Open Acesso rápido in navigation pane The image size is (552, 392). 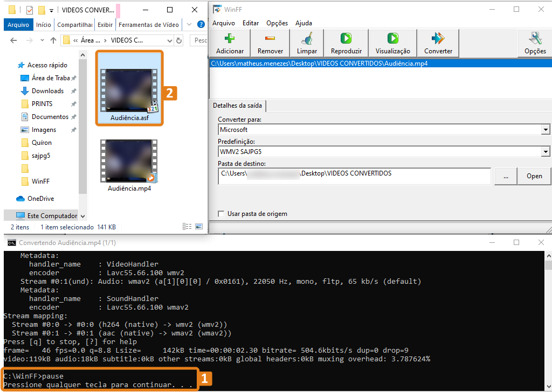pos(47,65)
